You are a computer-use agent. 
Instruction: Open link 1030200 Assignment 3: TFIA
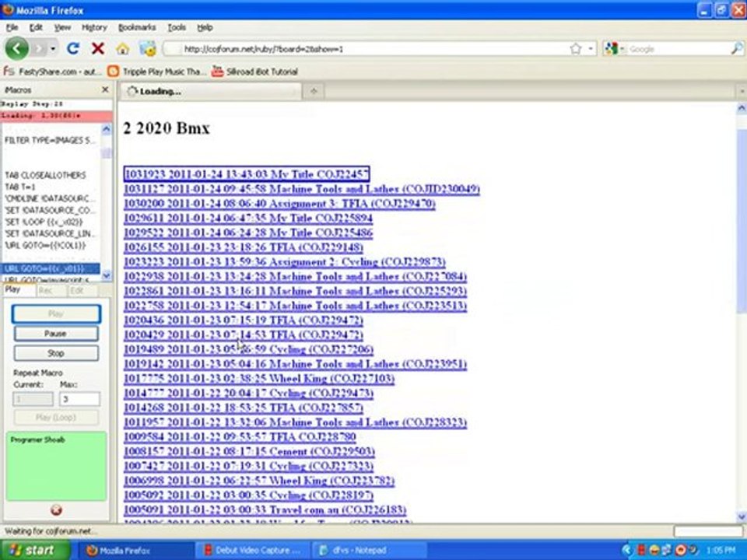click(279, 203)
